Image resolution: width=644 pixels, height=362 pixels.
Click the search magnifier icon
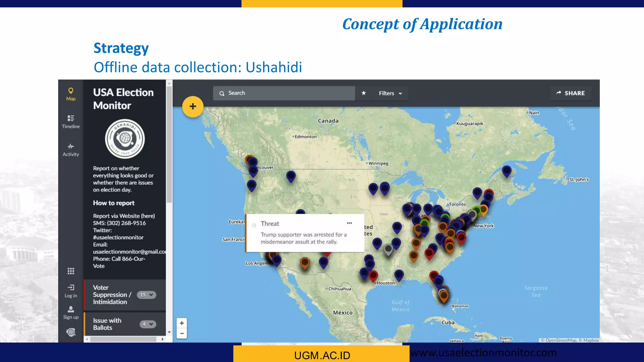tap(222, 93)
